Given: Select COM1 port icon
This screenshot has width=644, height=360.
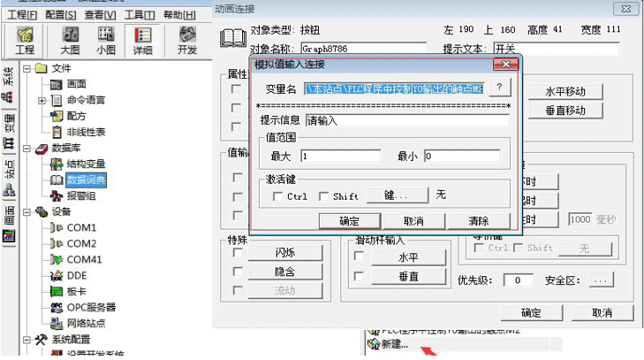Looking at the screenshot, I should coord(57,227).
